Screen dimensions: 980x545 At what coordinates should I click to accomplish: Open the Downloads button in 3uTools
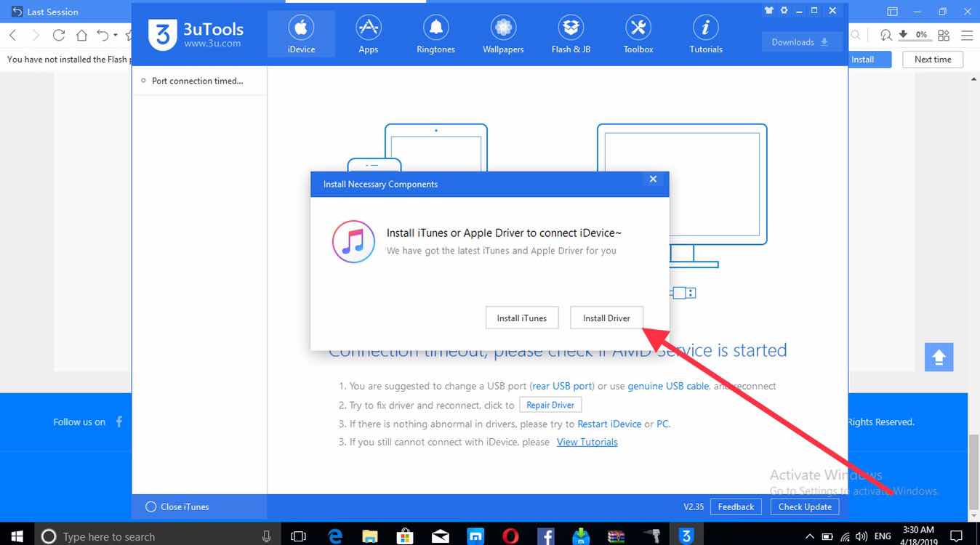pos(802,42)
